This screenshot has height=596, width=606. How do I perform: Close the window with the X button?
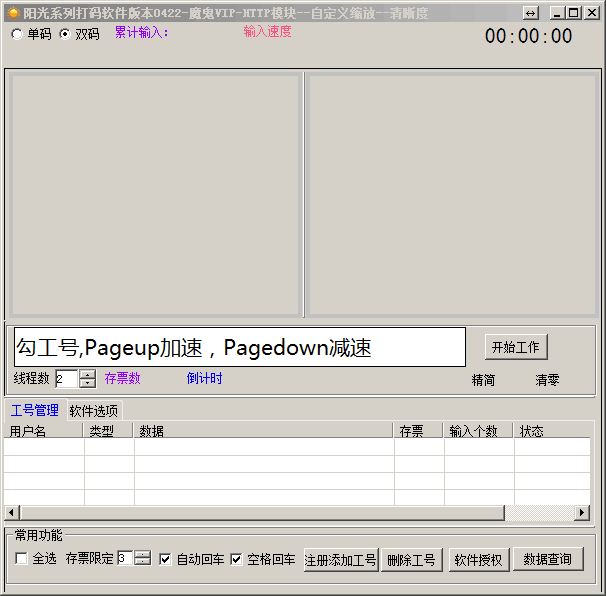pyautogui.click(x=591, y=14)
